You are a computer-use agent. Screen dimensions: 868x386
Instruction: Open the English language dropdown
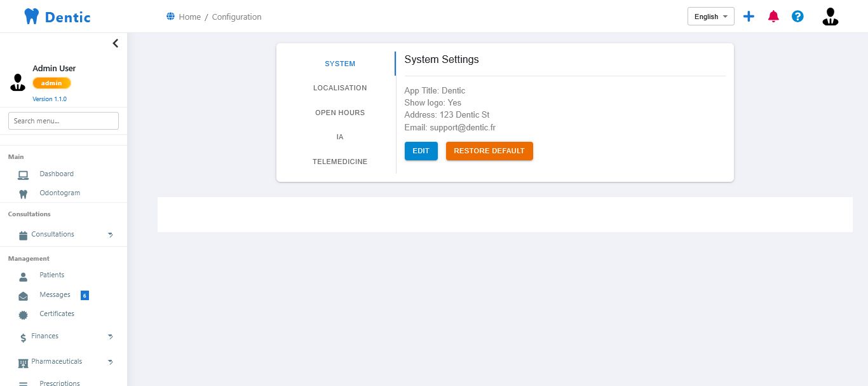[x=710, y=17]
